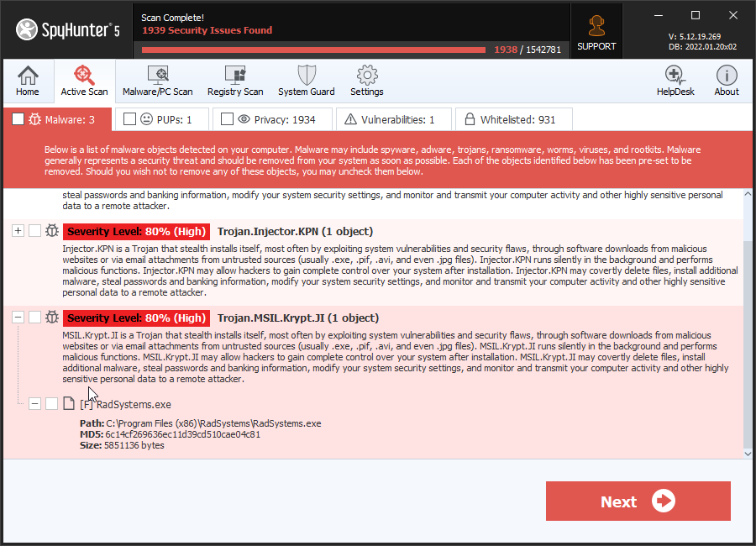Switch to the Privacy: 1934 tab
Image resolution: width=756 pixels, height=546 pixels.
pyautogui.click(x=273, y=119)
